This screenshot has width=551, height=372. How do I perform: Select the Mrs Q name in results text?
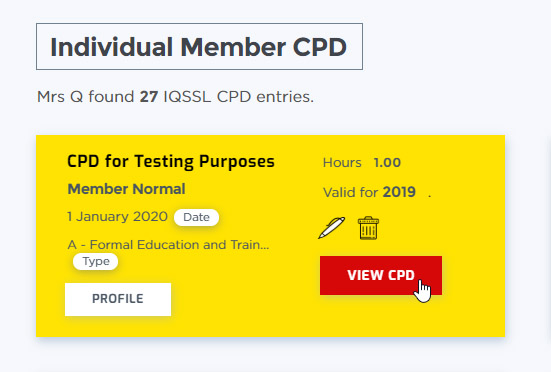click(x=60, y=97)
